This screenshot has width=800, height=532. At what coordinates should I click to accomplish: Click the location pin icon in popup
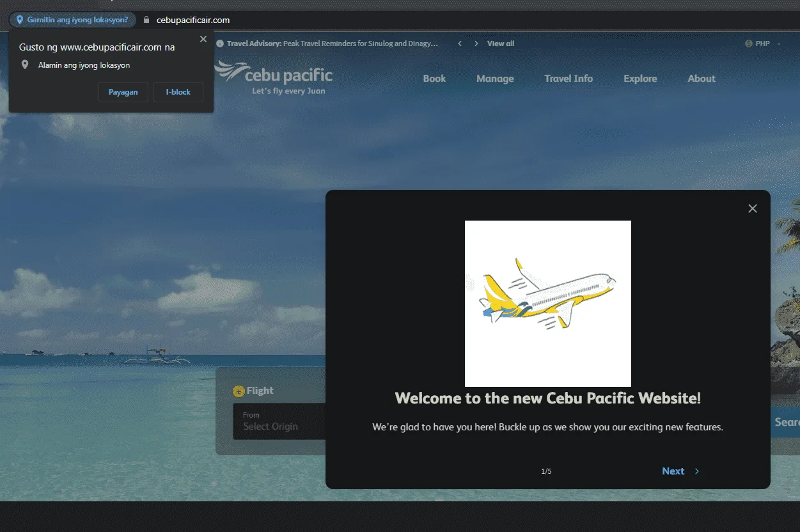pyautogui.click(x=25, y=65)
